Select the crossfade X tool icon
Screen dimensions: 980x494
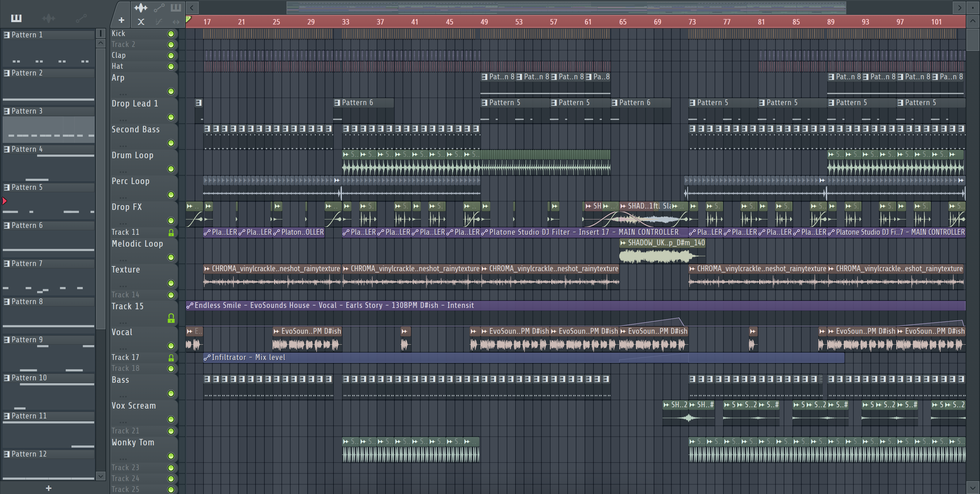click(x=141, y=22)
